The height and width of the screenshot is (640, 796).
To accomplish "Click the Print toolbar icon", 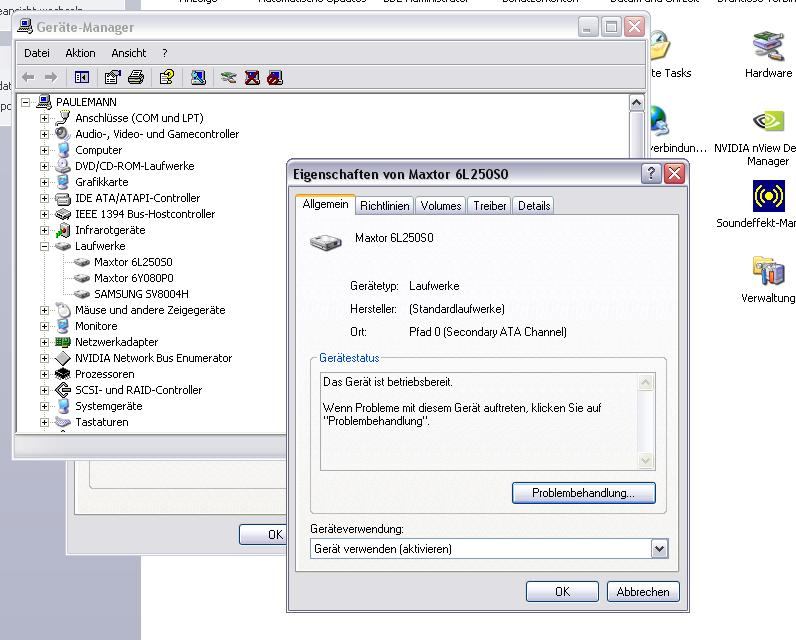I will tap(136, 78).
